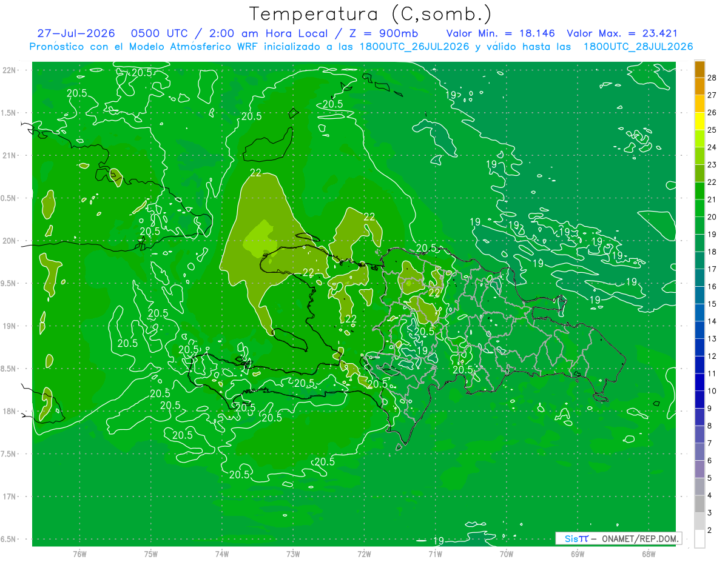Click the legend value 2
728x562 pixels.
710,530
